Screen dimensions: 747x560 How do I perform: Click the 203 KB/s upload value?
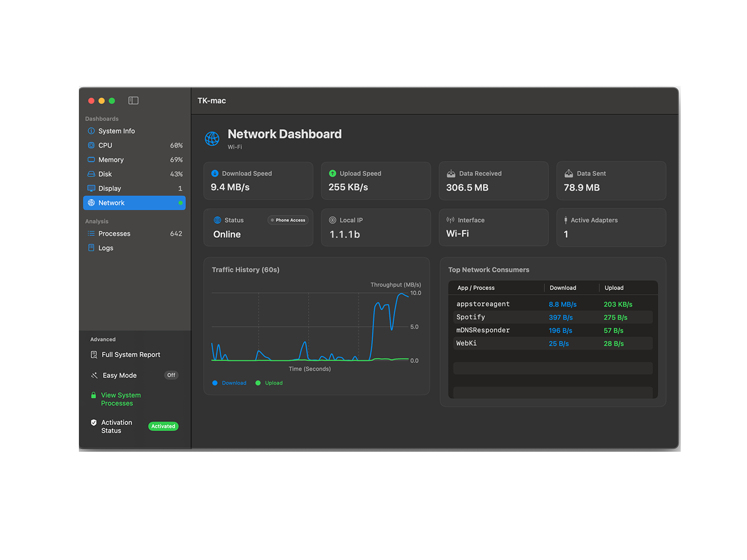coord(618,304)
